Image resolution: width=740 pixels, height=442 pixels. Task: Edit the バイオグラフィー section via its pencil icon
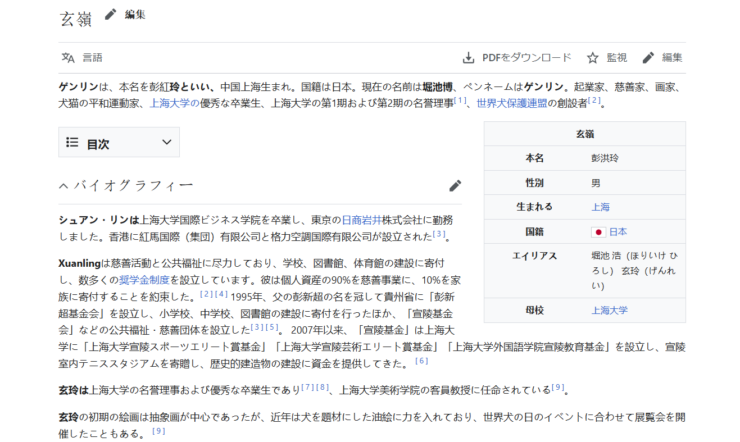click(x=455, y=185)
